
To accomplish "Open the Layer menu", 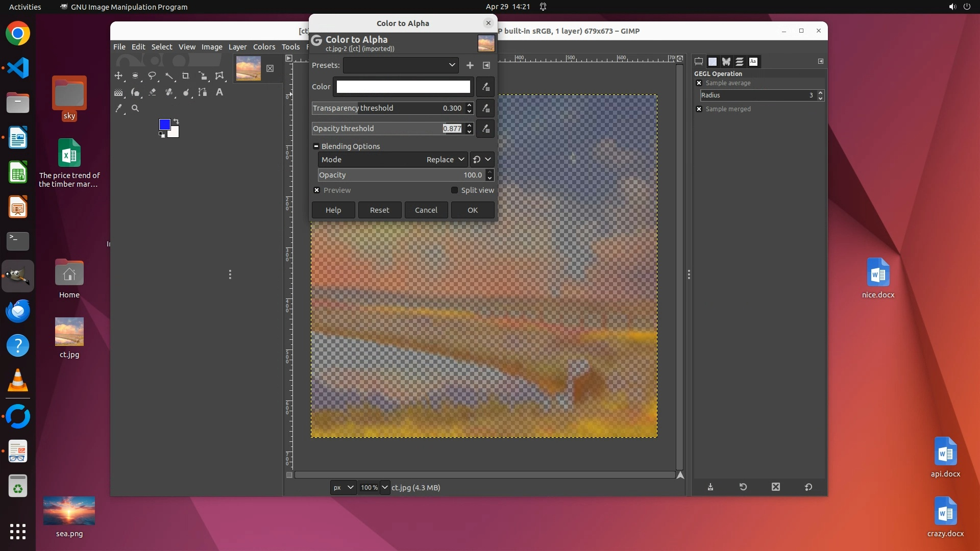I will pos(237,47).
